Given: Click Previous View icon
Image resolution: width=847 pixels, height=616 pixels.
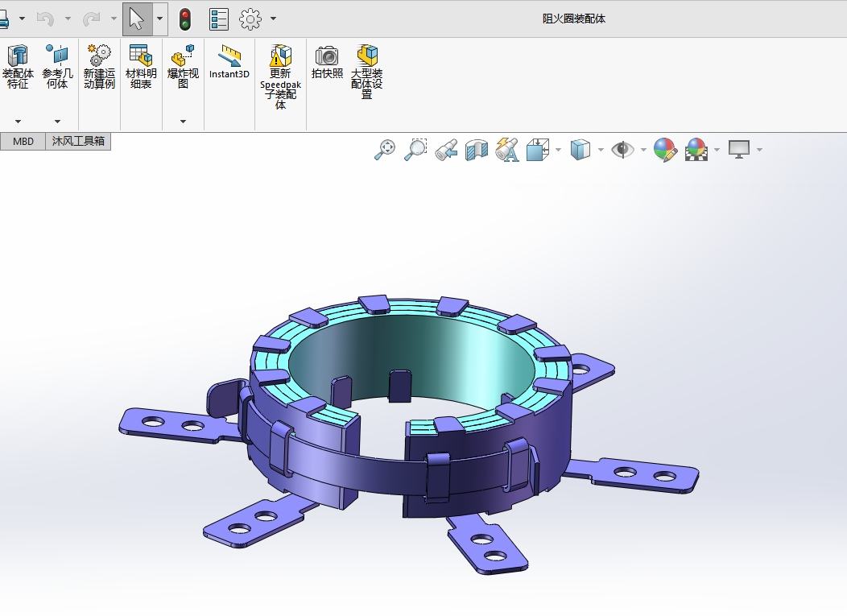Looking at the screenshot, I should pyautogui.click(x=447, y=150).
